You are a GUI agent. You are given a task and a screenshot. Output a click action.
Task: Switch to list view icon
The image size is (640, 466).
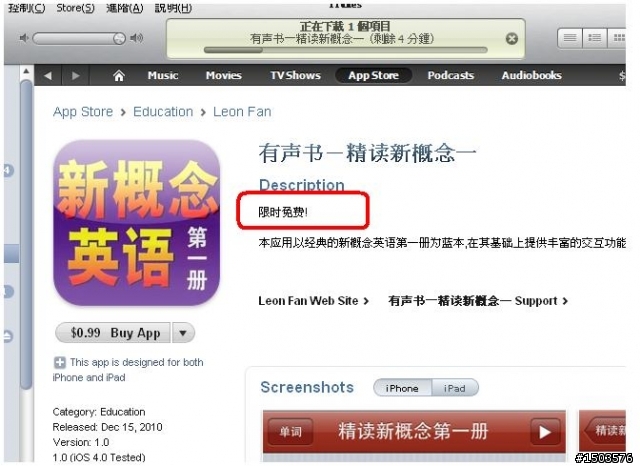click(570, 38)
